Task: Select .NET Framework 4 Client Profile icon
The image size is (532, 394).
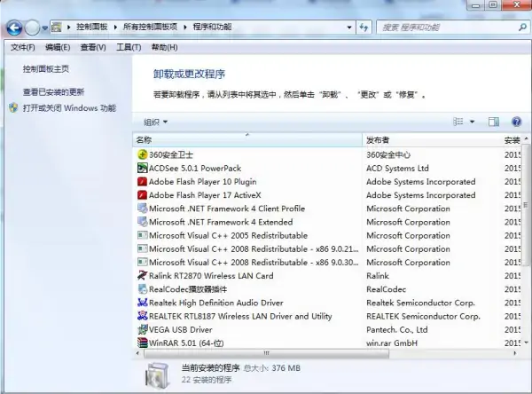Action: (142, 209)
